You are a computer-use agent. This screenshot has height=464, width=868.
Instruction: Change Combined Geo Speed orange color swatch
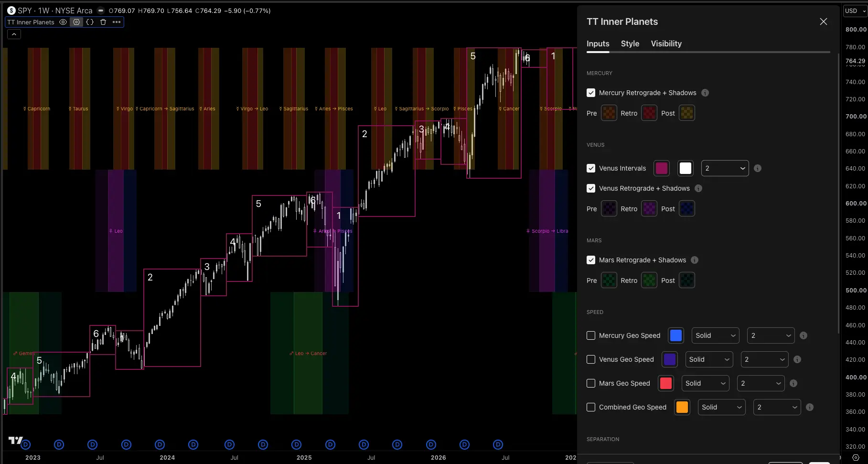(682, 407)
